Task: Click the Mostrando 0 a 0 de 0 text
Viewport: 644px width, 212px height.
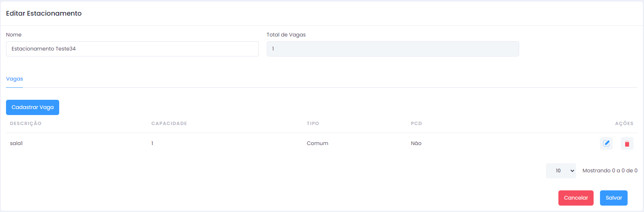Action: [x=610, y=171]
